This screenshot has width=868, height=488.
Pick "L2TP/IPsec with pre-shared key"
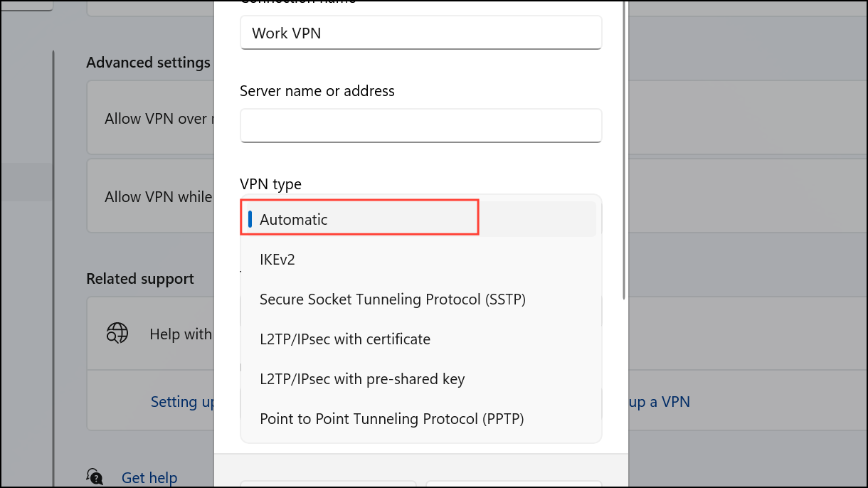(361, 379)
